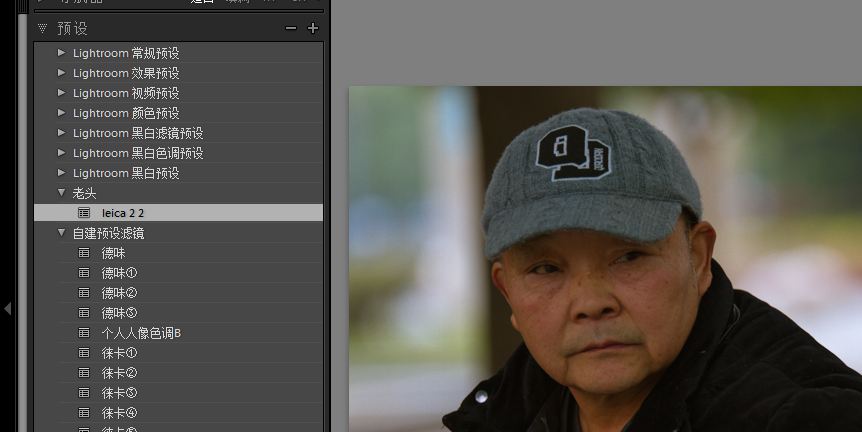
Task: Collapse the 预设 panel with its header triangle
Action: click(42, 29)
